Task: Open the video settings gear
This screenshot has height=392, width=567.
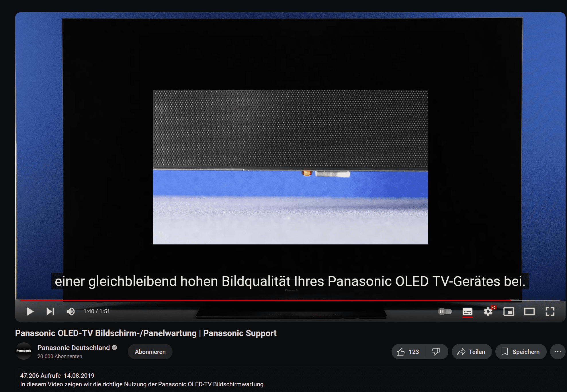Action: tap(488, 311)
